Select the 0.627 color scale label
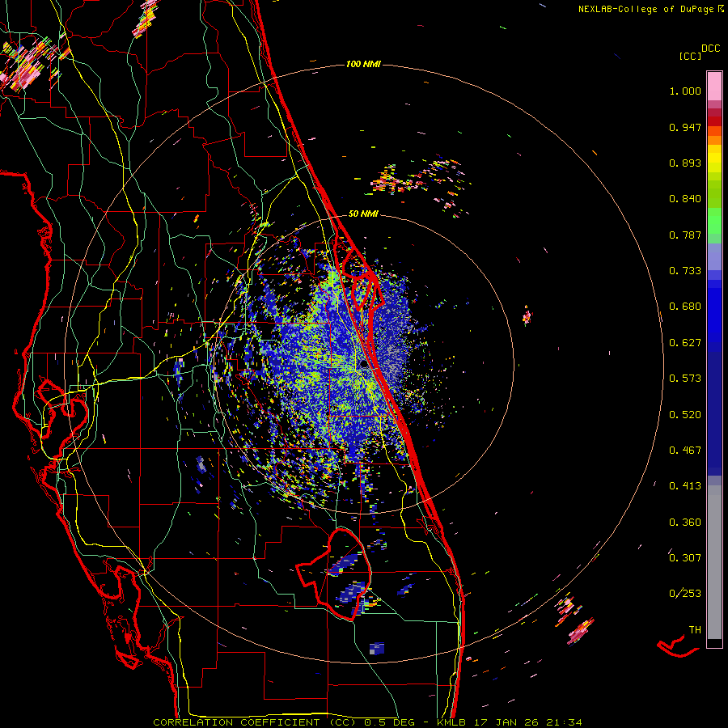Viewport: 728px width, 728px height. click(x=685, y=343)
